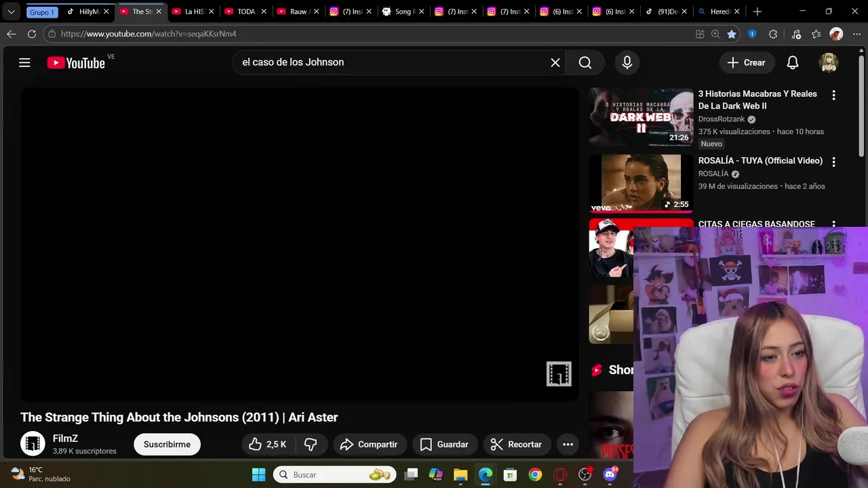Click the black video player area
Image resolution: width=868 pixels, height=488 pixels.
coord(300,244)
